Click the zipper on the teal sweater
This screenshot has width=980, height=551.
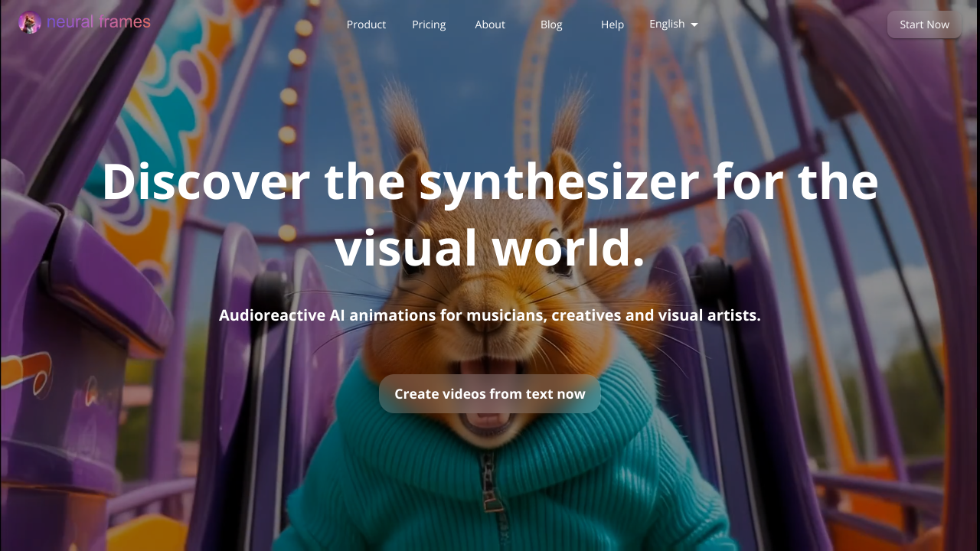pos(491,490)
